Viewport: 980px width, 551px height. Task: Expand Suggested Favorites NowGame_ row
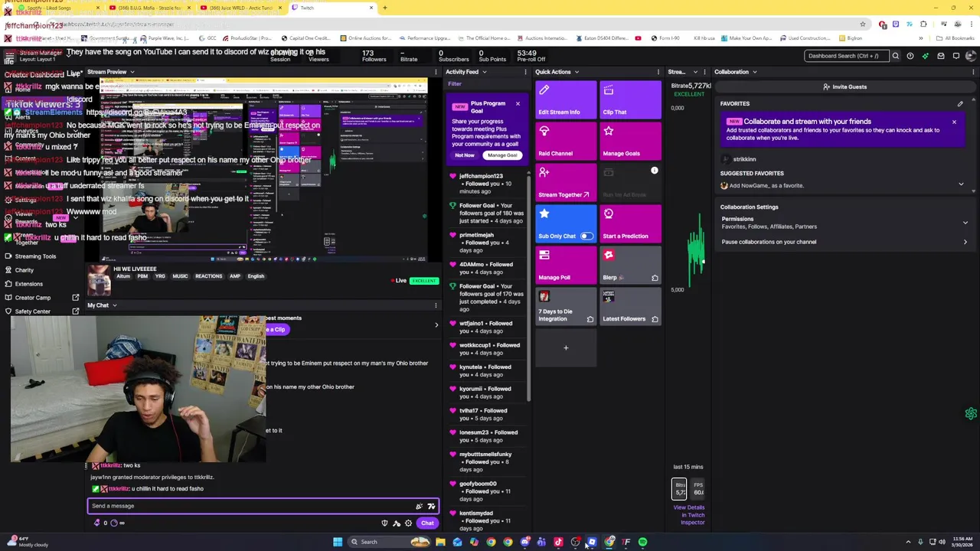(961, 184)
